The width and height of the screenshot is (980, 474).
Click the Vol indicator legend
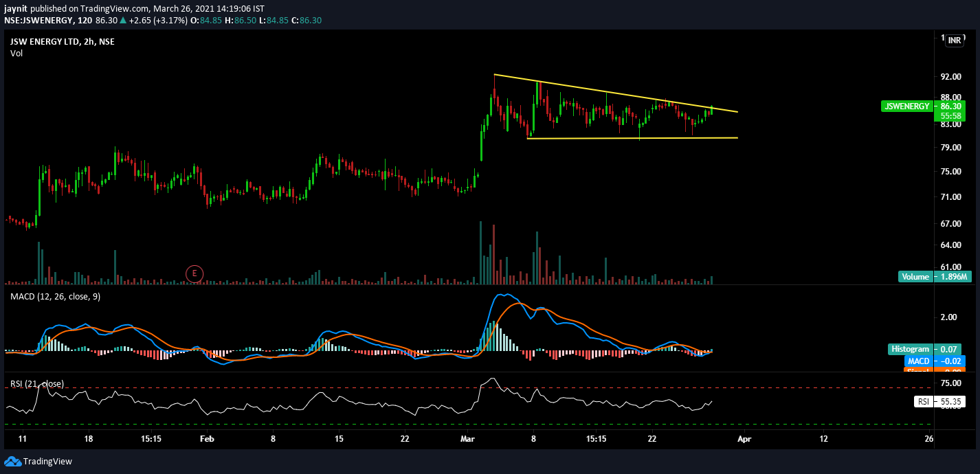[x=16, y=53]
